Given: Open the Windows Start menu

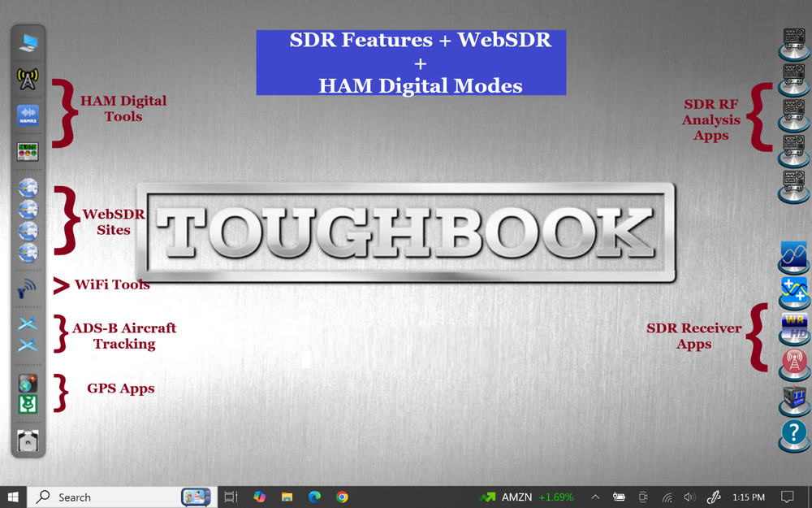Looking at the screenshot, I should click(13, 497).
